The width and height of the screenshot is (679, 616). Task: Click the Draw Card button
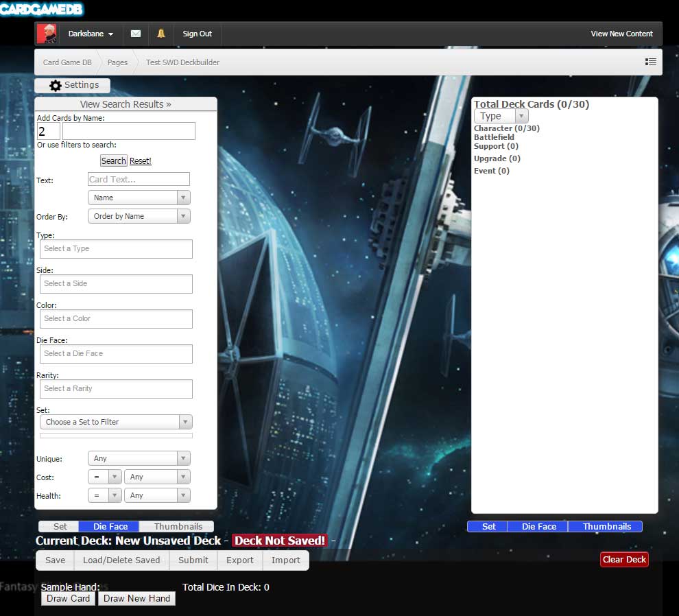tap(68, 598)
